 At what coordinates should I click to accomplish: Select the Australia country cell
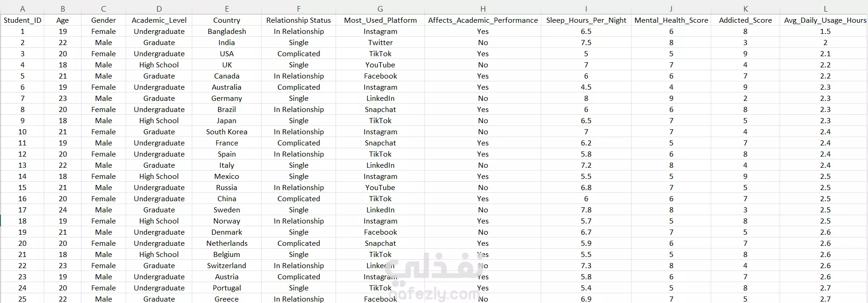(227, 87)
